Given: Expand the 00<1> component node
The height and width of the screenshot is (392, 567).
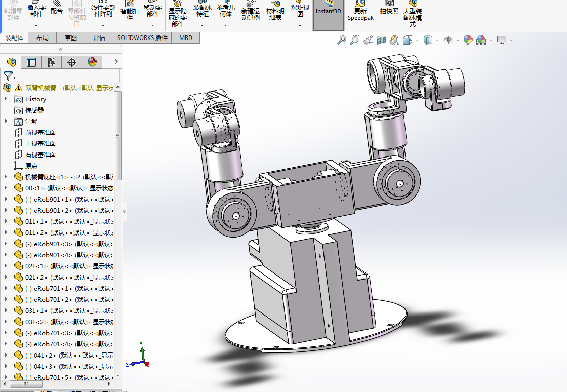Looking at the screenshot, I should pos(6,188).
